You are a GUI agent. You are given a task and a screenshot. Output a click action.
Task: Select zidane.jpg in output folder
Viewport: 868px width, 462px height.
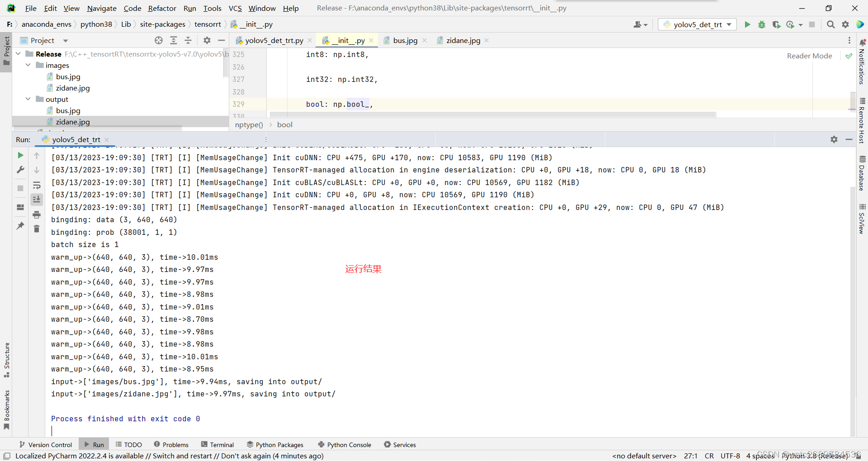tap(73, 122)
